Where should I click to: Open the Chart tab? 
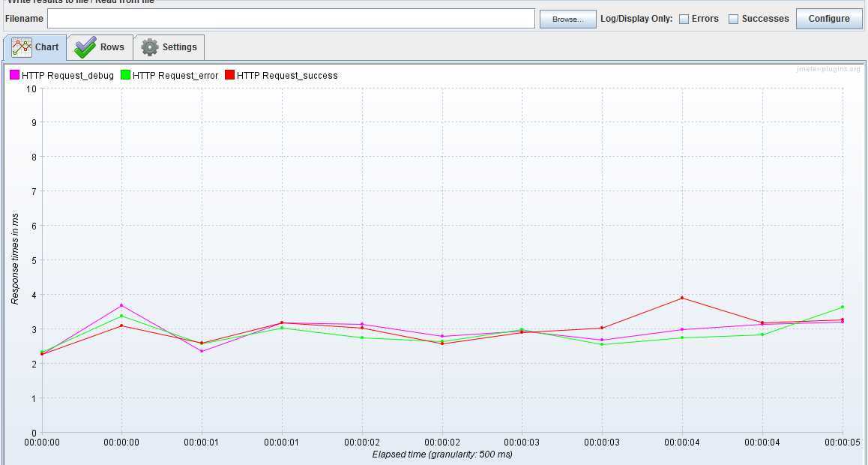tap(35, 47)
